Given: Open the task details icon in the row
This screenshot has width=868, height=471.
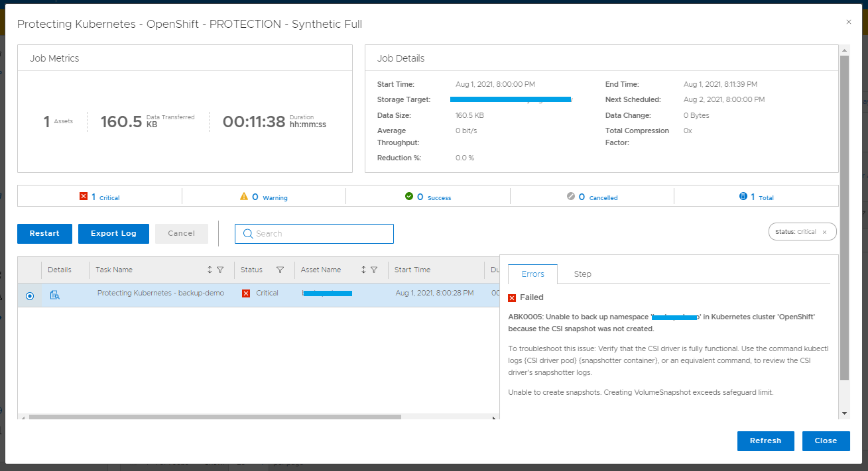Looking at the screenshot, I should pos(55,295).
